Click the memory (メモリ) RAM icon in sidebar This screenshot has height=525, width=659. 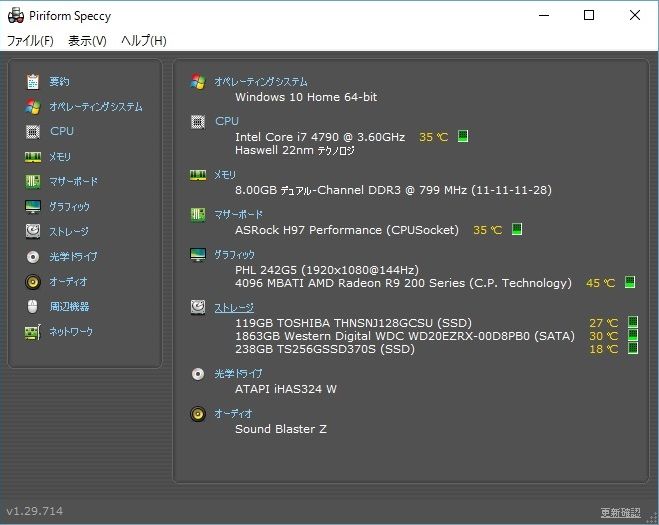(33, 157)
